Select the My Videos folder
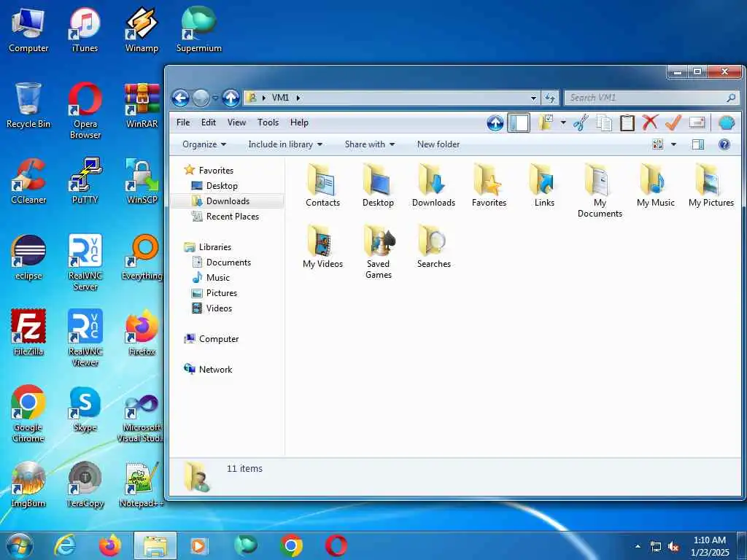747x560 pixels. tap(322, 246)
